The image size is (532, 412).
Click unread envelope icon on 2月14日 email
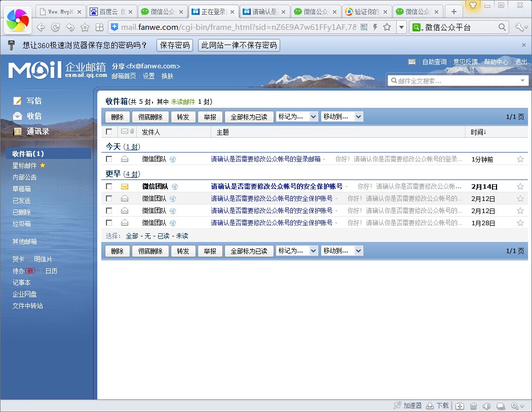125,186
